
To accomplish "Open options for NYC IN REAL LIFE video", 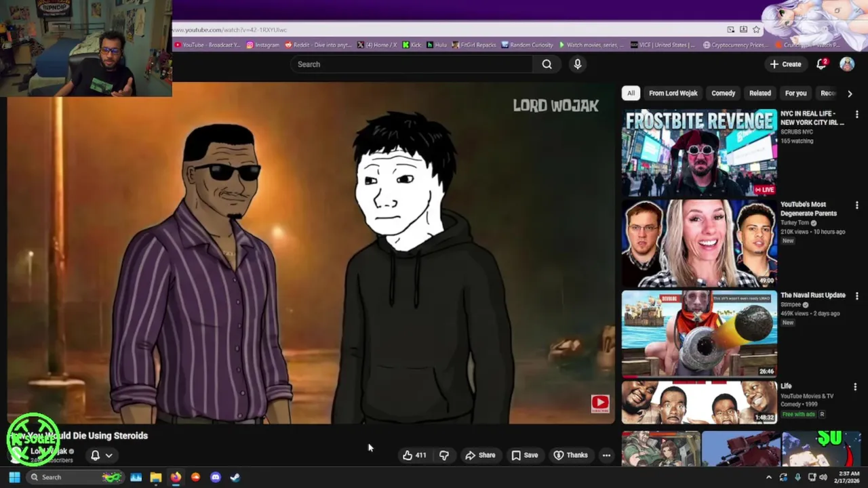I will (x=856, y=115).
